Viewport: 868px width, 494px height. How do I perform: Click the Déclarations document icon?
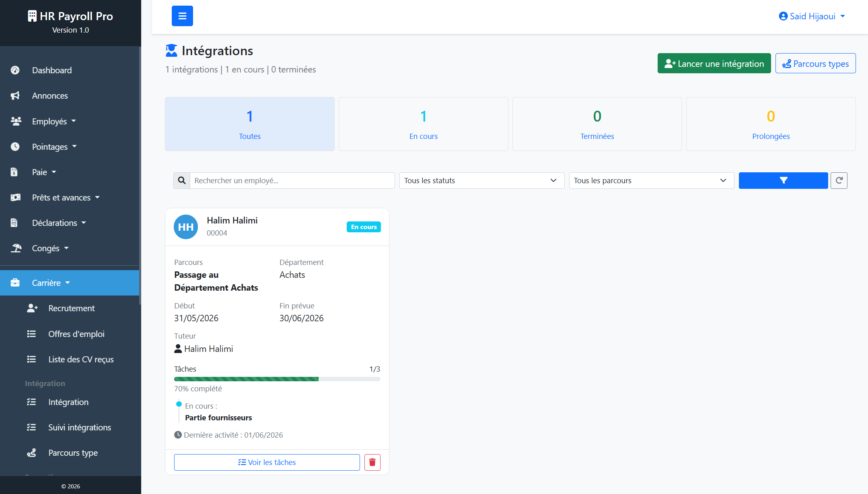click(x=14, y=223)
